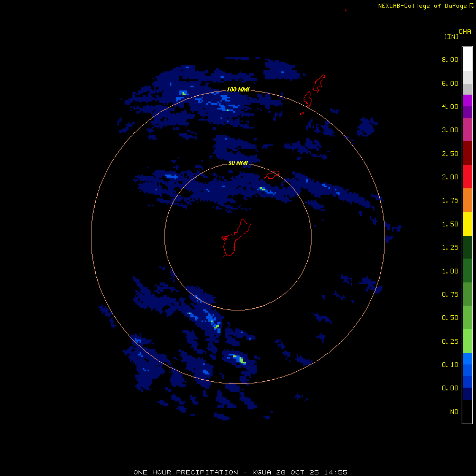This screenshot has height=476, width=476.
Task: Select the pink swatch beside 3.00
Action: (467, 130)
